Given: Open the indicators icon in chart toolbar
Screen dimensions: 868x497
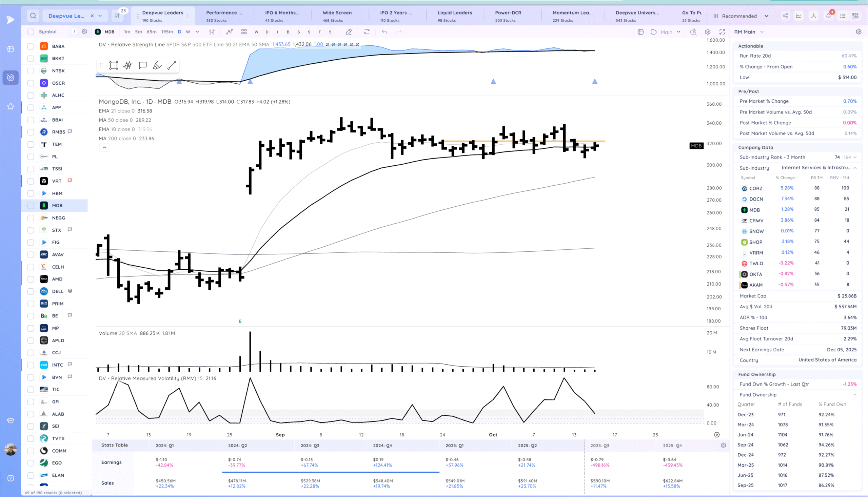Looking at the screenshot, I should (230, 32).
